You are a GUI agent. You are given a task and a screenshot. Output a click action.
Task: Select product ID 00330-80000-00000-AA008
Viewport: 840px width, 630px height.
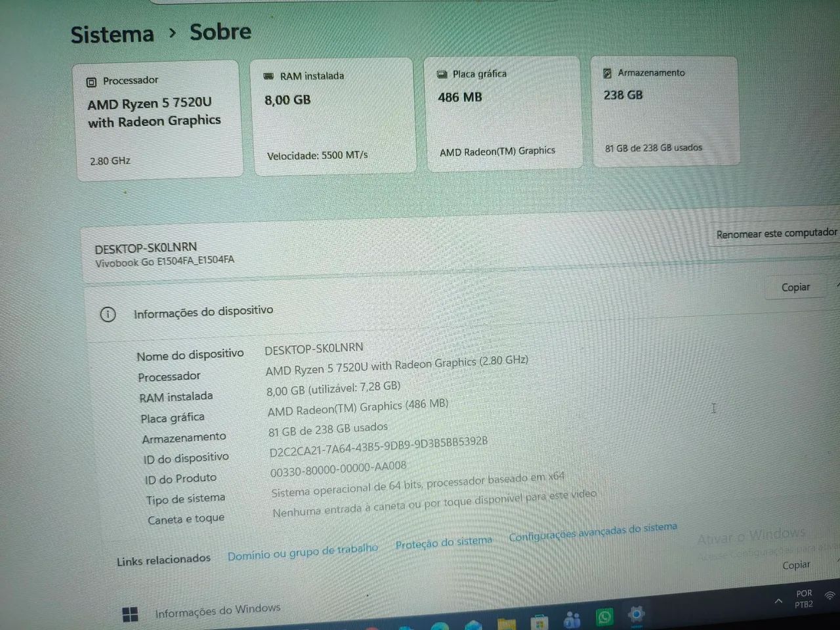click(338, 469)
